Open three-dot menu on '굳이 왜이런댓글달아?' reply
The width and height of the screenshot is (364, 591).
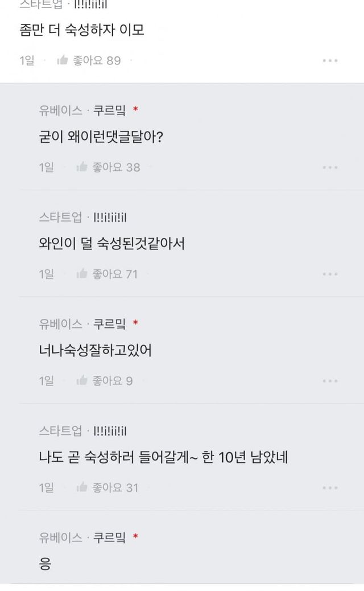330,167
